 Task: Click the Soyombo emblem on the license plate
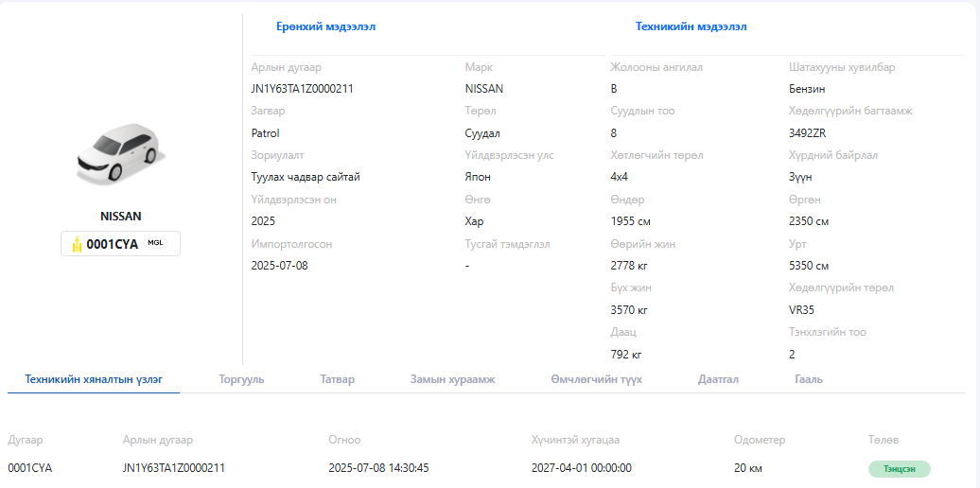pos(77,245)
